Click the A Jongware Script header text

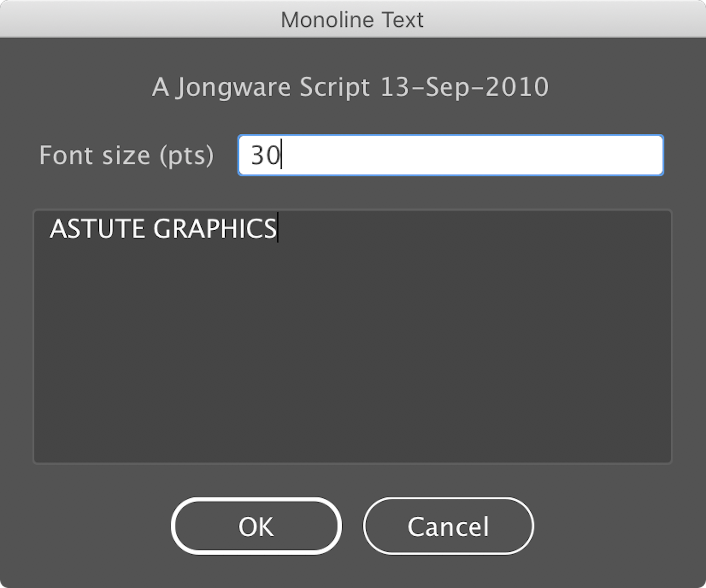[350, 86]
